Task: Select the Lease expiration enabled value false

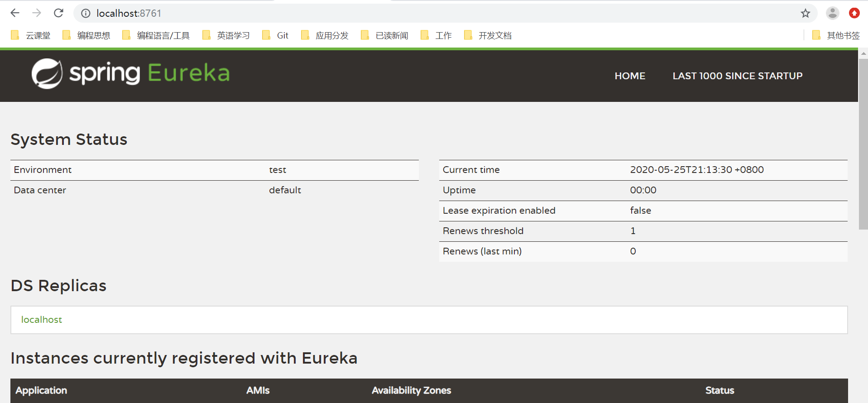Action: tap(640, 211)
